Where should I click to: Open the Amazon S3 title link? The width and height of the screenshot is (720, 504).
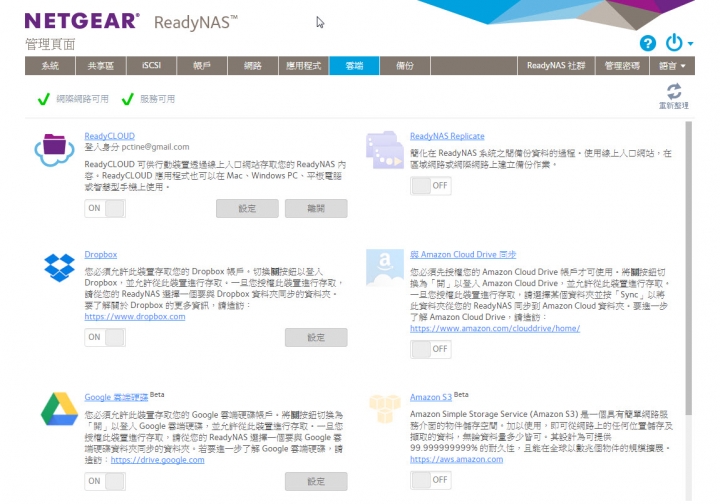click(x=431, y=397)
